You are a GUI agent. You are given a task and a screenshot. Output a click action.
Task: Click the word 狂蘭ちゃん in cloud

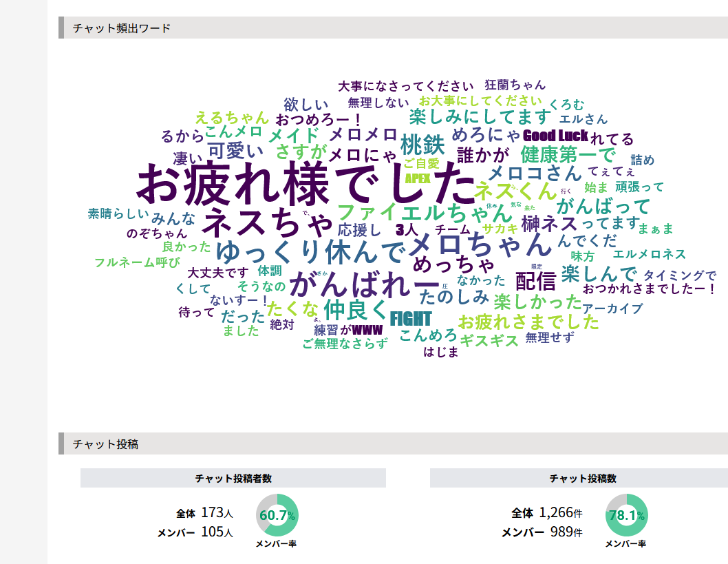[x=515, y=85]
